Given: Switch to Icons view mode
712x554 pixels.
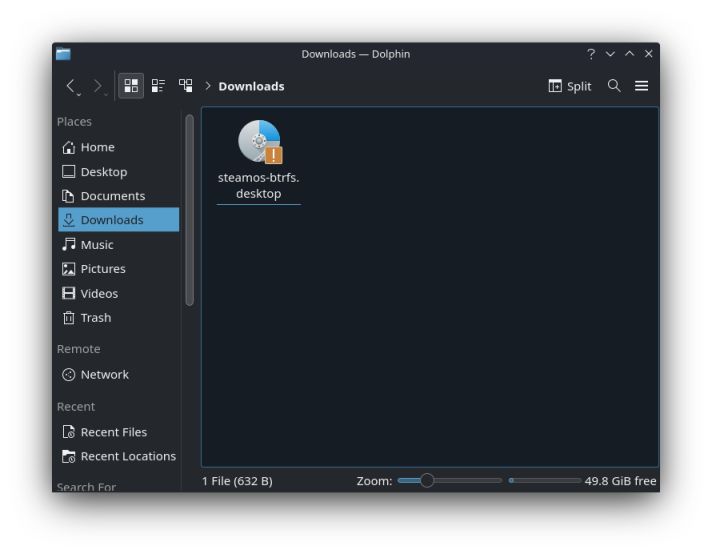Looking at the screenshot, I should pyautogui.click(x=131, y=86).
